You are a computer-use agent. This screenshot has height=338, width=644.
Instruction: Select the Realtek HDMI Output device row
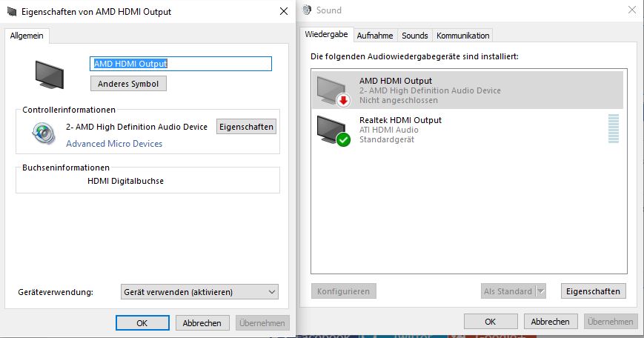(468, 130)
